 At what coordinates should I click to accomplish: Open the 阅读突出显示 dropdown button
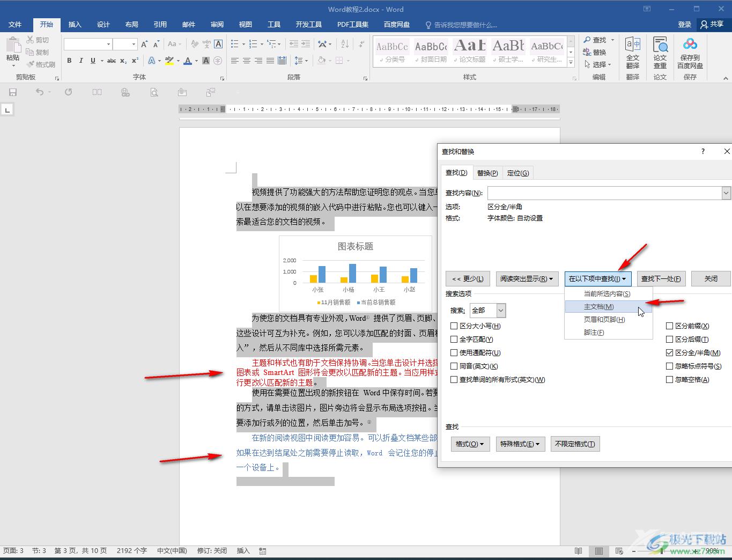pos(527,279)
